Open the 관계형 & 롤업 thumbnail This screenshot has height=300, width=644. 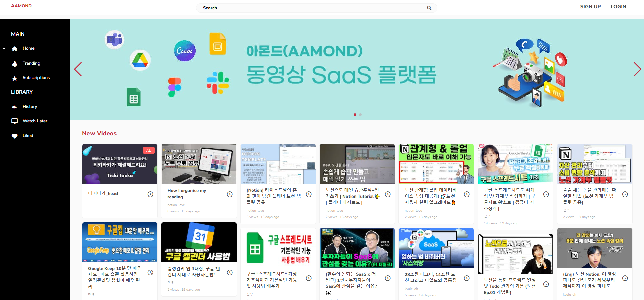(436, 164)
